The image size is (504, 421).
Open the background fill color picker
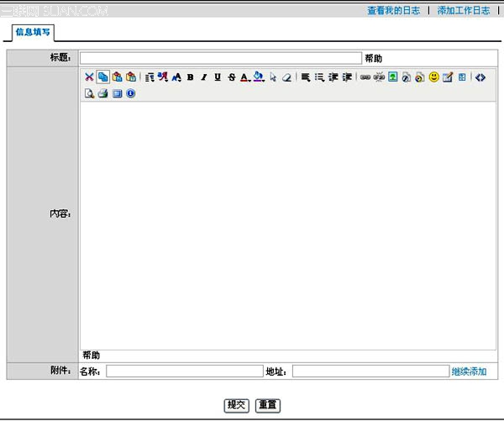coord(259,77)
